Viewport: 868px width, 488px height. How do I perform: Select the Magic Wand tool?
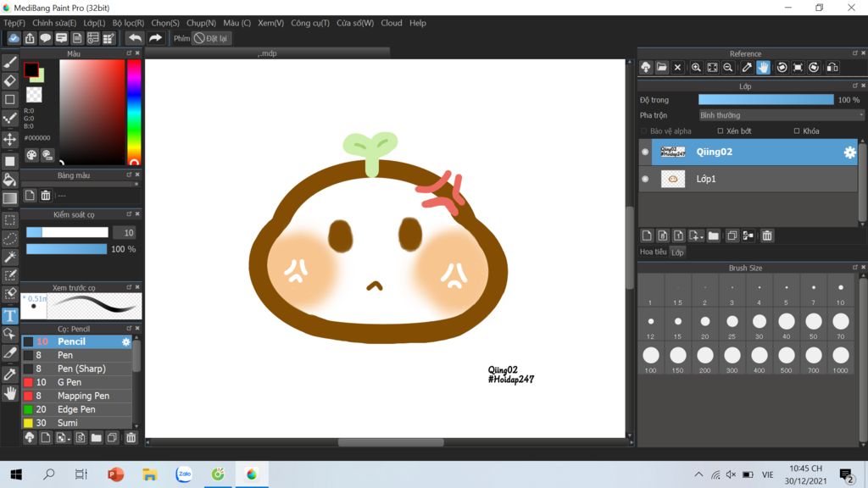tap(10, 257)
